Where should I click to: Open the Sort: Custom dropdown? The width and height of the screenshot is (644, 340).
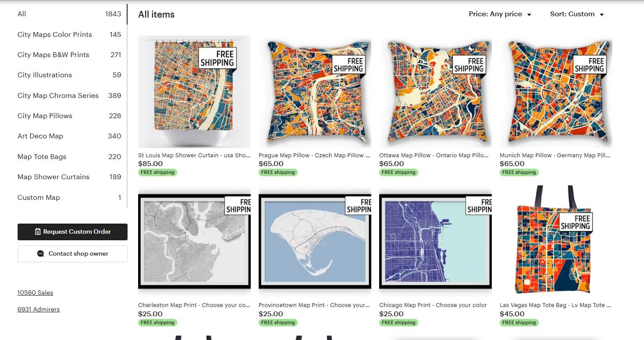pos(577,14)
